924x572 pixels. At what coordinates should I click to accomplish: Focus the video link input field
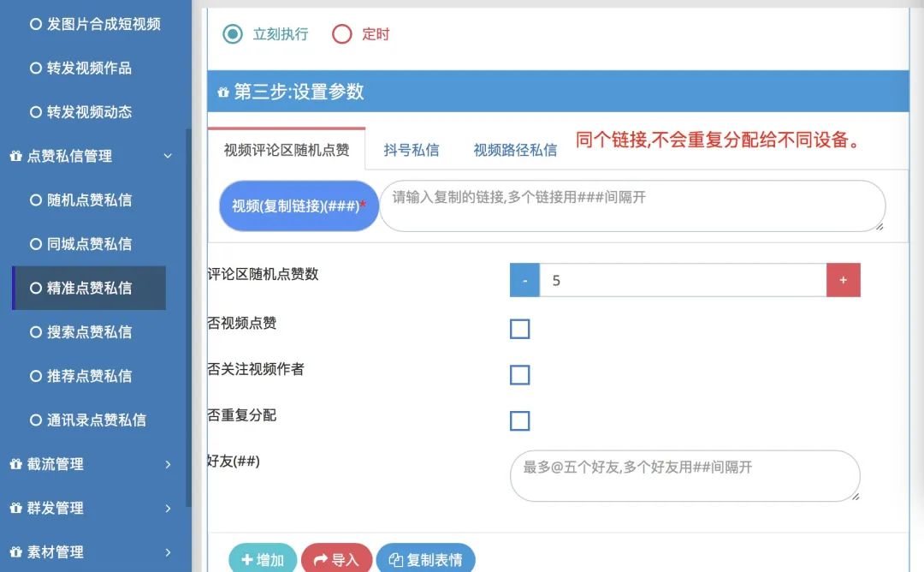[632, 206]
